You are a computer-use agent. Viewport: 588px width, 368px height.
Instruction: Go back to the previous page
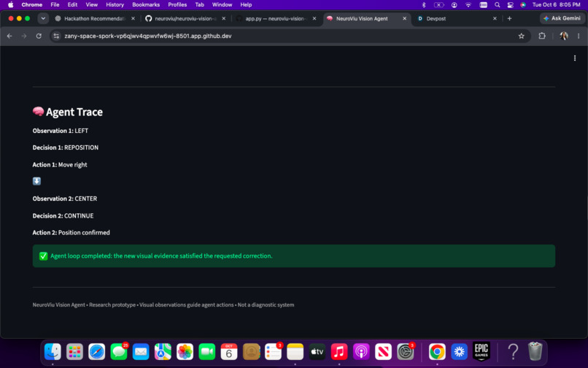(x=9, y=36)
